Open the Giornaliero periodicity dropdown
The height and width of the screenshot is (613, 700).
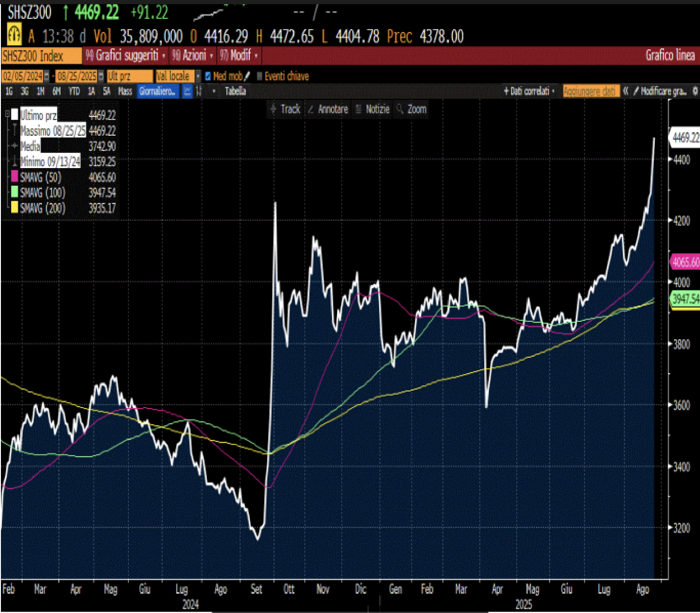(158, 91)
